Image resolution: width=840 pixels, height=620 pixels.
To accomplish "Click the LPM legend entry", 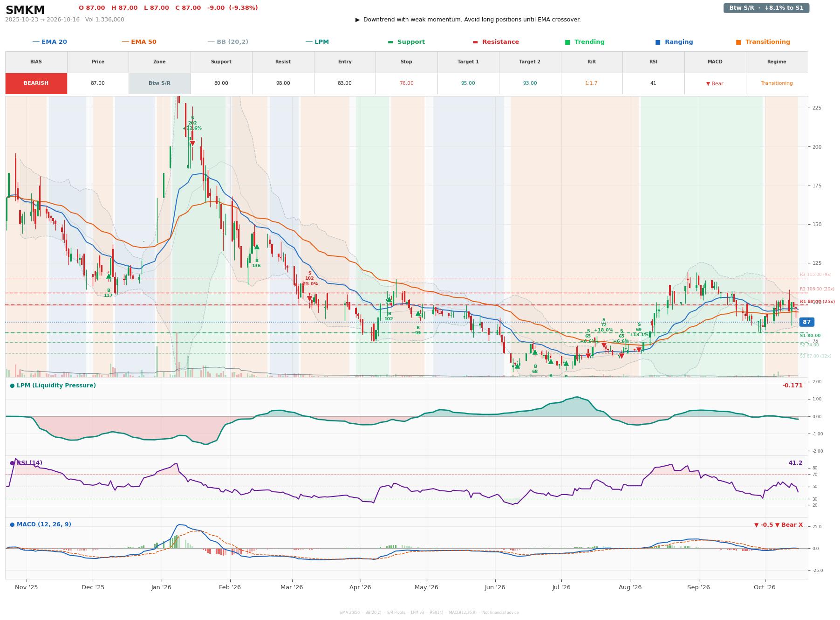I will tap(317, 42).
